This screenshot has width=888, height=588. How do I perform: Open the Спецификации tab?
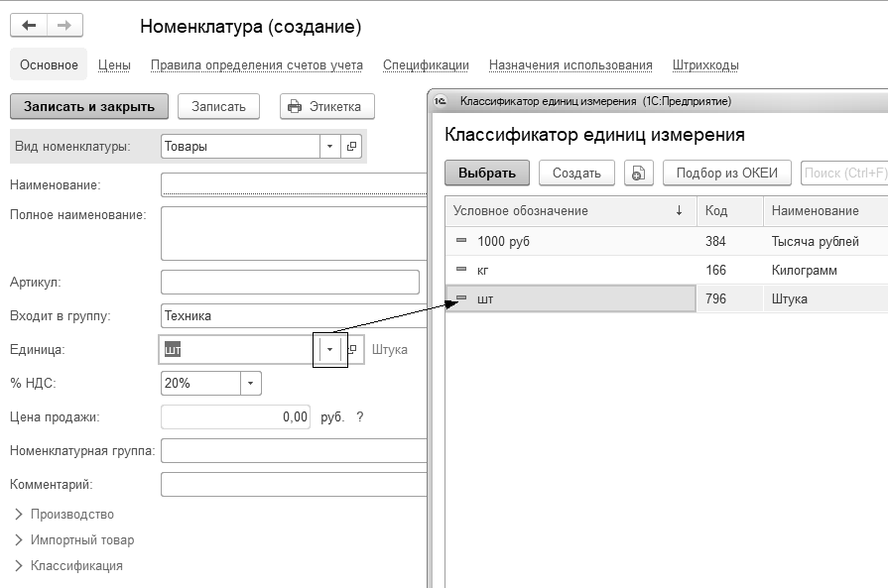426,65
